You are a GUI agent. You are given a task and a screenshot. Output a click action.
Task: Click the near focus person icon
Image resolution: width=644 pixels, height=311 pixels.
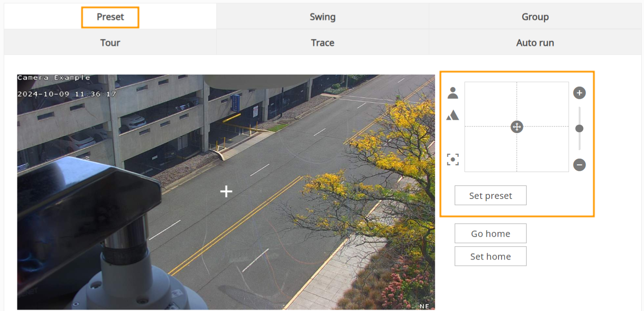[x=453, y=93]
